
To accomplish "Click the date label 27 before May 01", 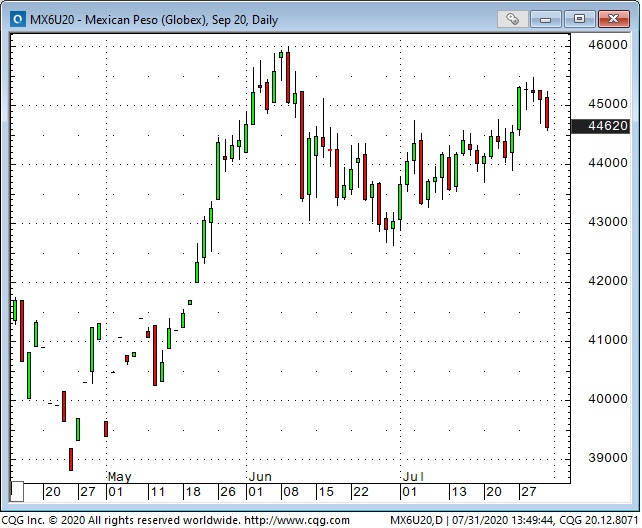I will tap(88, 492).
